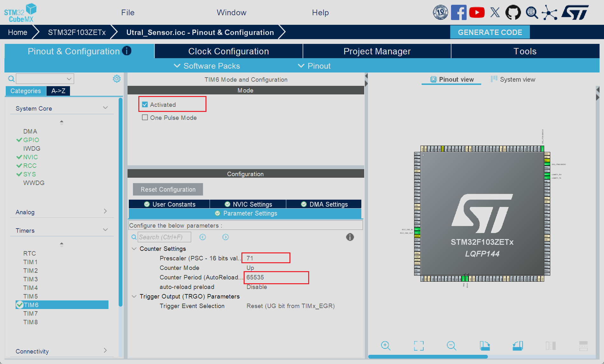Rotate the chip view using the first rotate icon

pyautogui.click(x=485, y=346)
